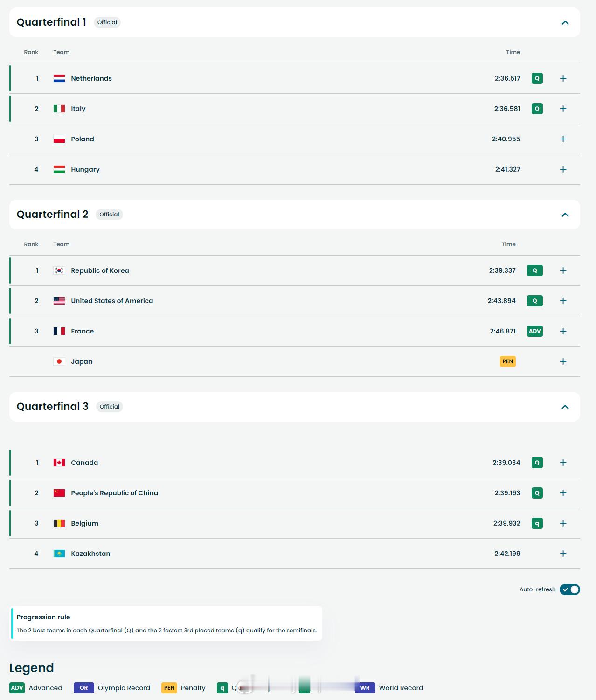
Task: Disable the Auto-refresh toggle
Action: (x=569, y=589)
